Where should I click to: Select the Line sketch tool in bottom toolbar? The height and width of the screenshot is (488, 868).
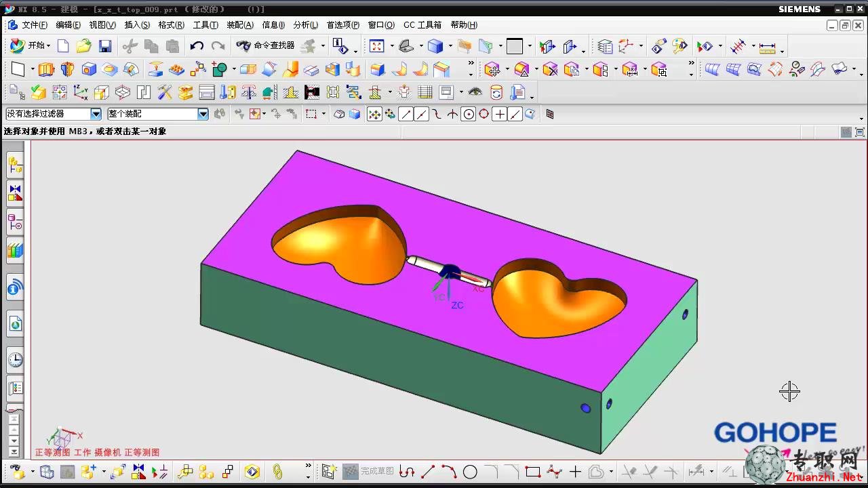(x=428, y=472)
